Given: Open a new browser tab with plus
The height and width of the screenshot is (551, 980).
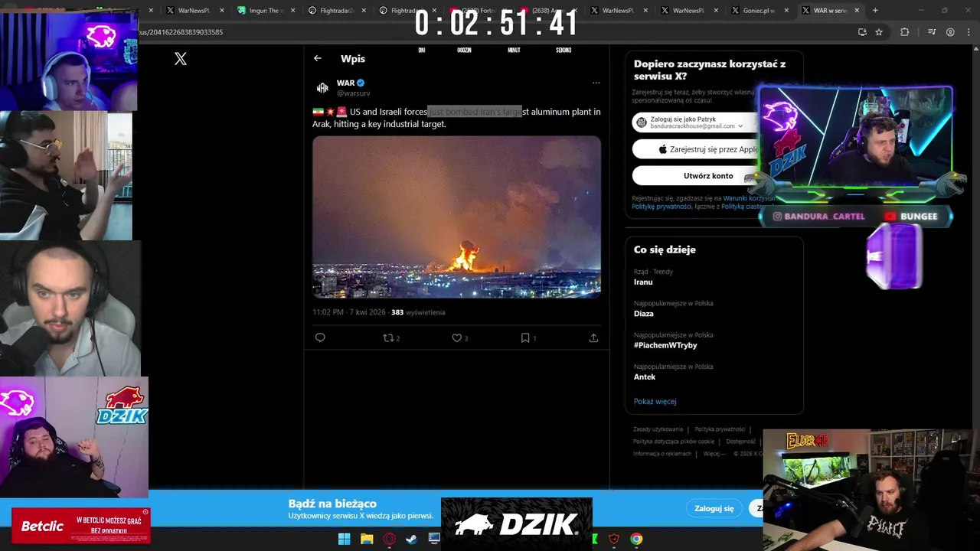Looking at the screenshot, I should (x=875, y=11).
